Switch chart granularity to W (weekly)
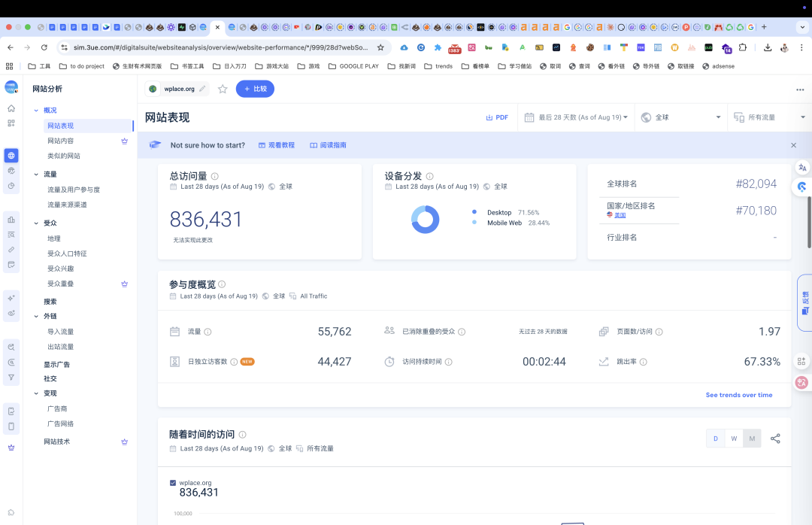 coord(734,439)
